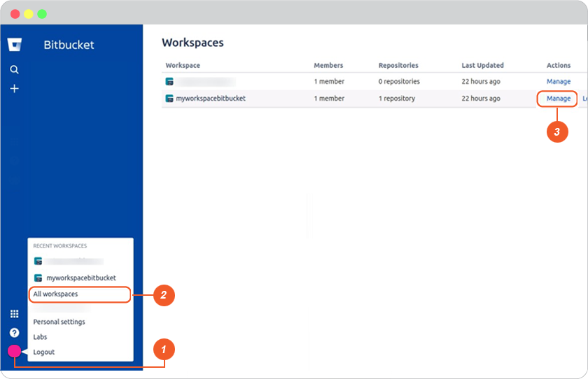This screenshot has height=379, width=588.
Task: Click the red window close button
Action: 15,14
